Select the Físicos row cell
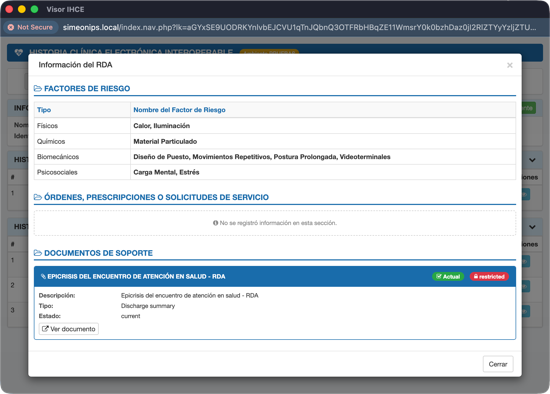 [82, 126]
